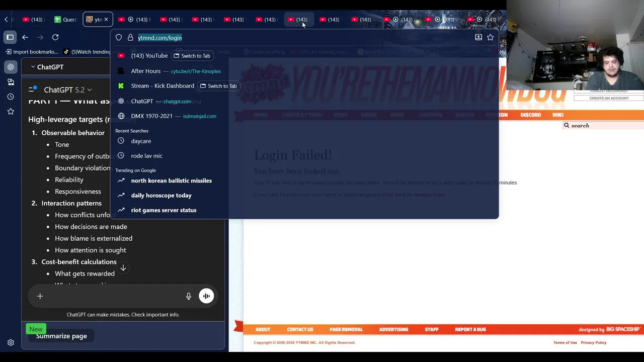The width and height of the screenshot is (644, 362).
Task: Select the (143) YouTube suggestion
Action: (x=149, y=56)
